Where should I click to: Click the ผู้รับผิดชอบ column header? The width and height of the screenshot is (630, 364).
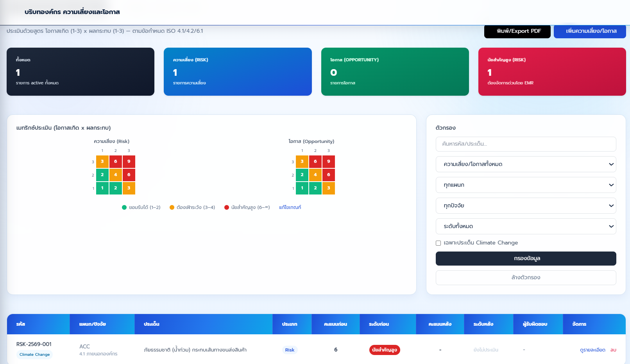tap(538, 324)
